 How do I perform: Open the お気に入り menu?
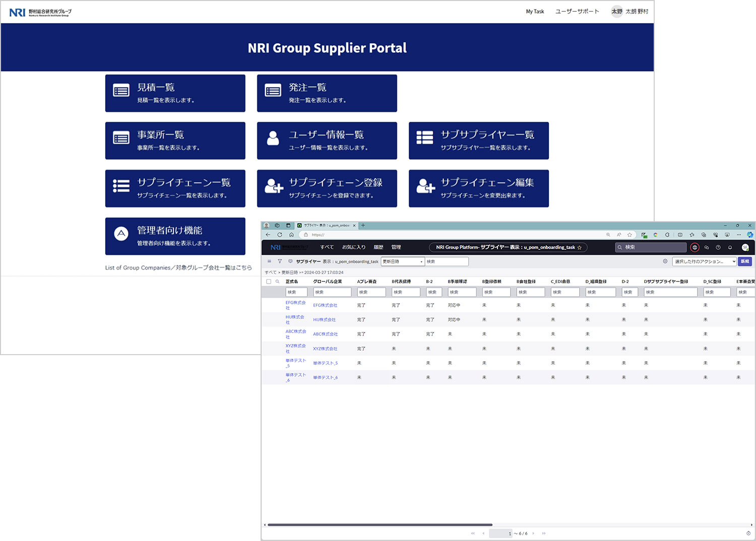pyautogui.click(x=354, y=247)
